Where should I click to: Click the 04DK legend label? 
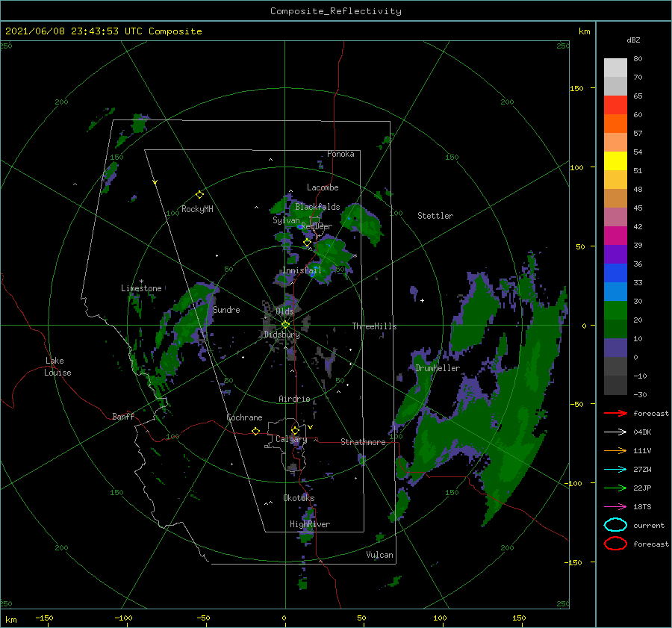[x=642, y=432]
